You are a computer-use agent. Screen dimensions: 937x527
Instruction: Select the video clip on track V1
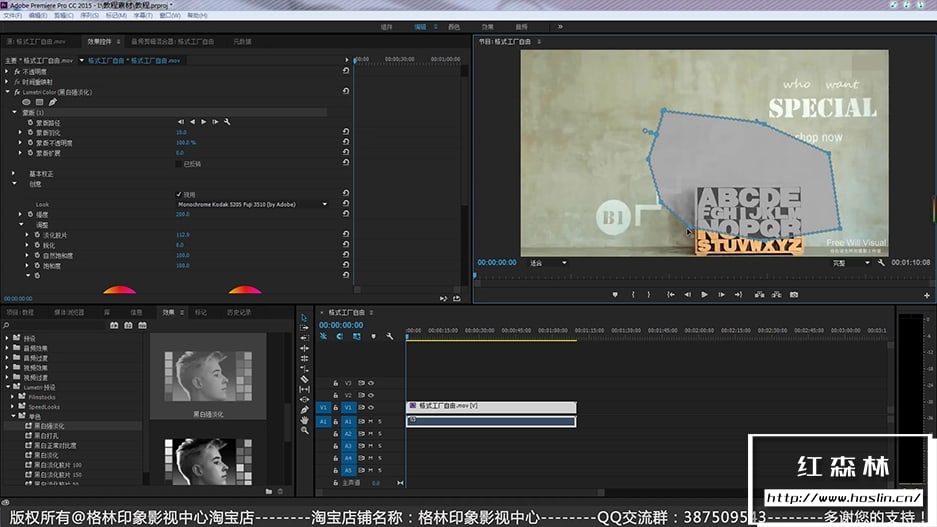(x=491, y=407)
